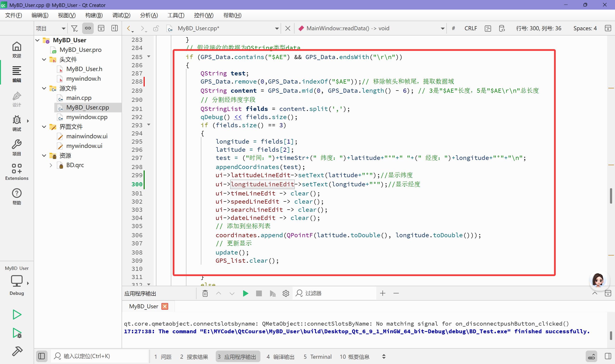Expand the BD.qrc resource node

point(51,165)
